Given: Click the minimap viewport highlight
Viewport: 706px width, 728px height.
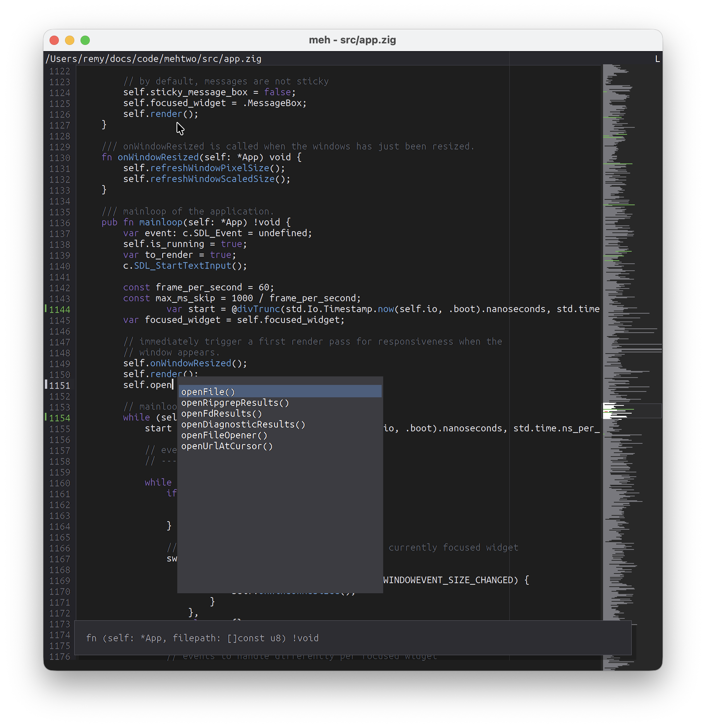Looking at the screenshot, I should pos(632,410).
